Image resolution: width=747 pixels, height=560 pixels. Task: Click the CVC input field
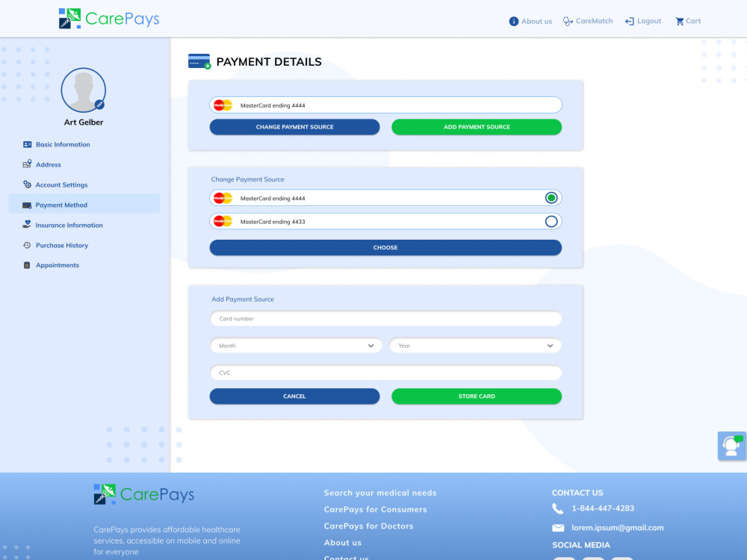point(385,373)
